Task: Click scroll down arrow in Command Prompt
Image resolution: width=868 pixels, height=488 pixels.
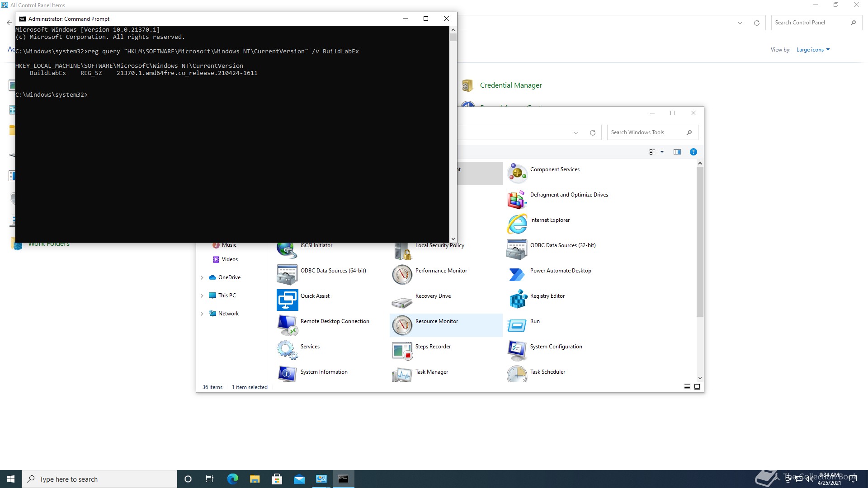Action: point(453,239)
